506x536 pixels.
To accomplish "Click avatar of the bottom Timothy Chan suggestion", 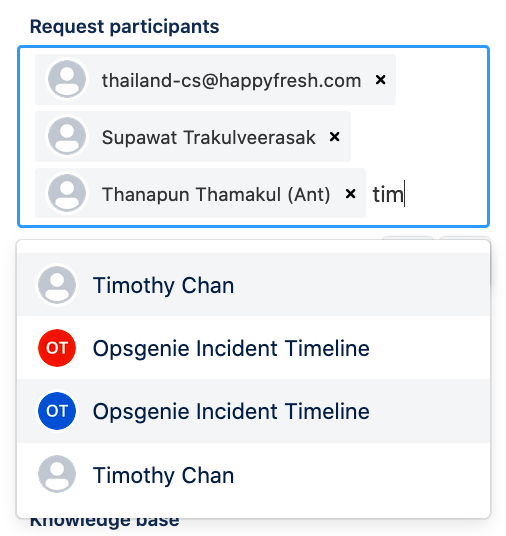I will click(57, 474).
